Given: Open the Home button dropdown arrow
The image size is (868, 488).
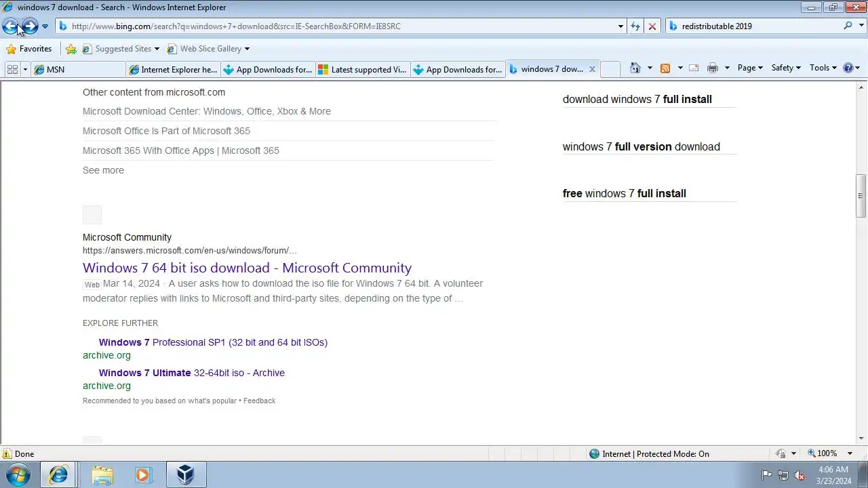Looking at the screenshot, I should point(650,68).
